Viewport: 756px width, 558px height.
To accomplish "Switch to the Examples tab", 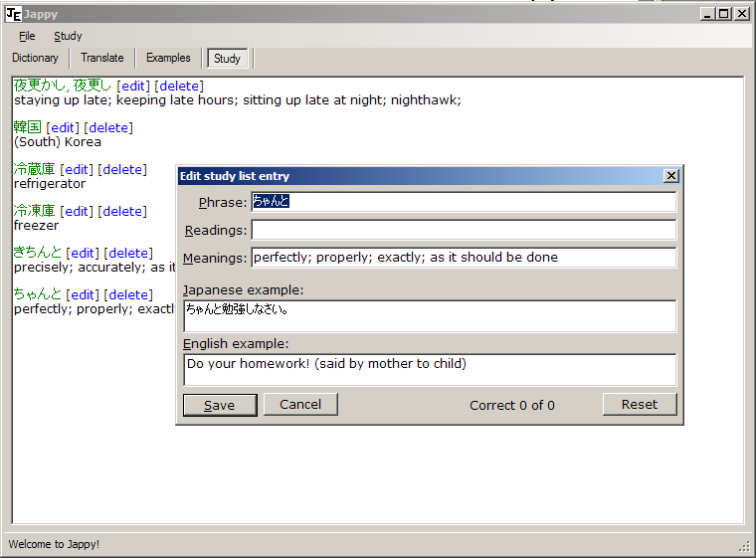I will pyautogui.click(x=168, y=58).
